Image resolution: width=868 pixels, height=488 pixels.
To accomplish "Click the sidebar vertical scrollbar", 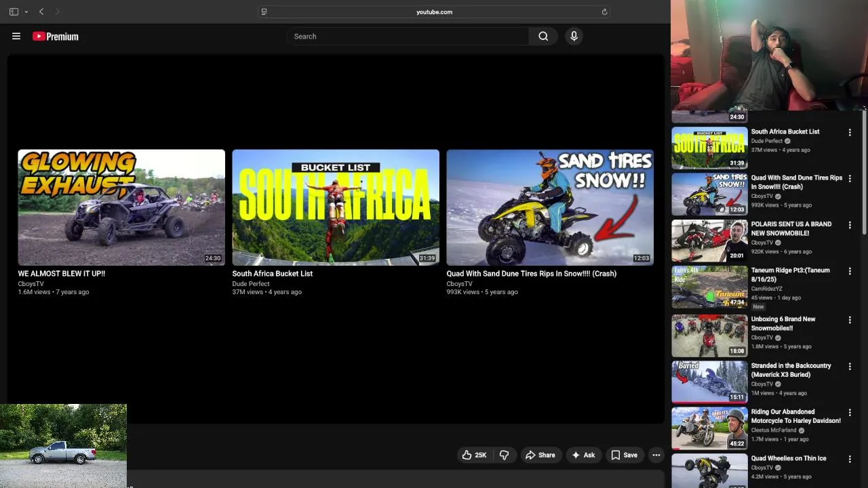I will coord(864,172).
